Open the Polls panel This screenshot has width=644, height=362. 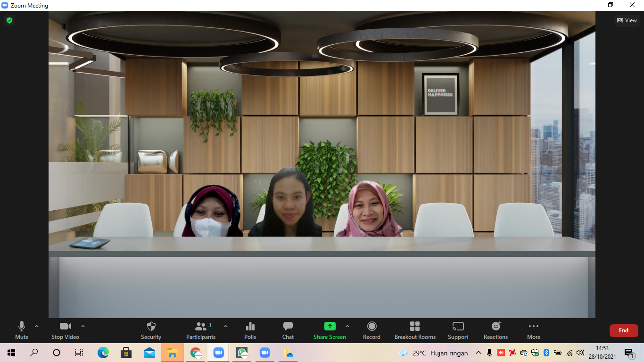(250, 330)
